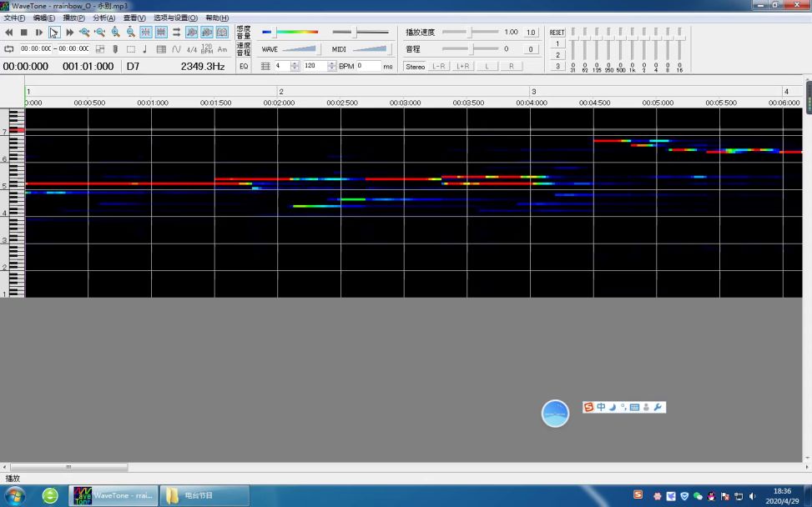
Task: Open the 选项与设置(O) menu
Action: click(175, 18)
